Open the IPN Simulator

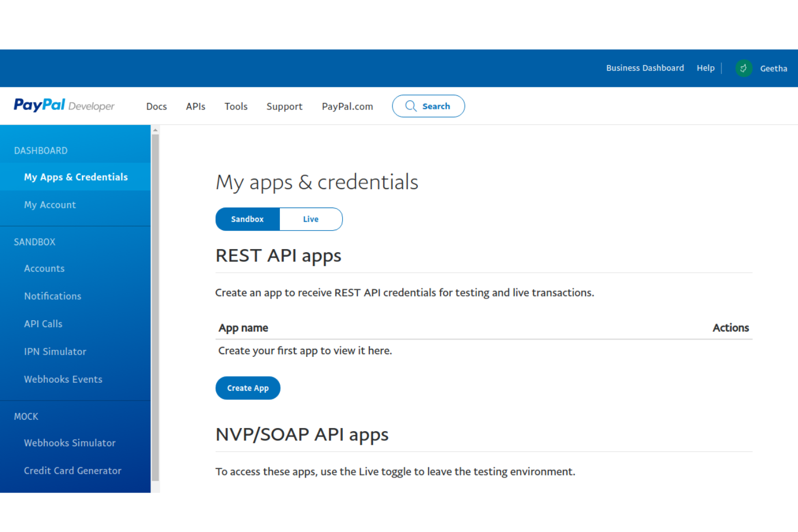point(55,351)
